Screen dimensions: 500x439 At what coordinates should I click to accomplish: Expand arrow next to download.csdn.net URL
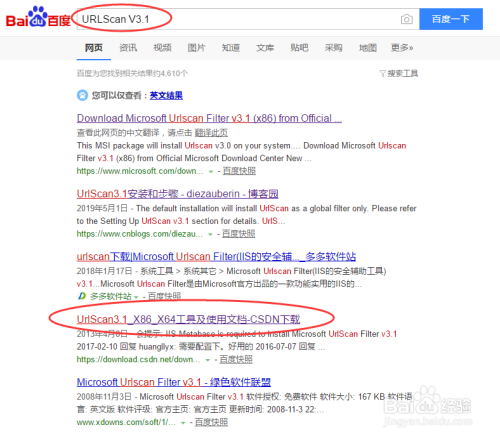click(208, 360)
